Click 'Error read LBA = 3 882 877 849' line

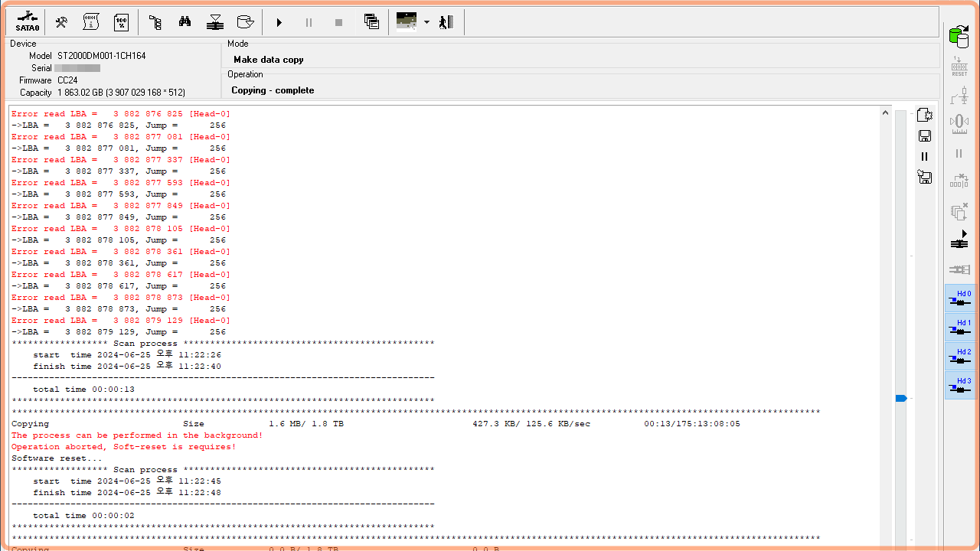pyautogui.click(x=120, y=206)
